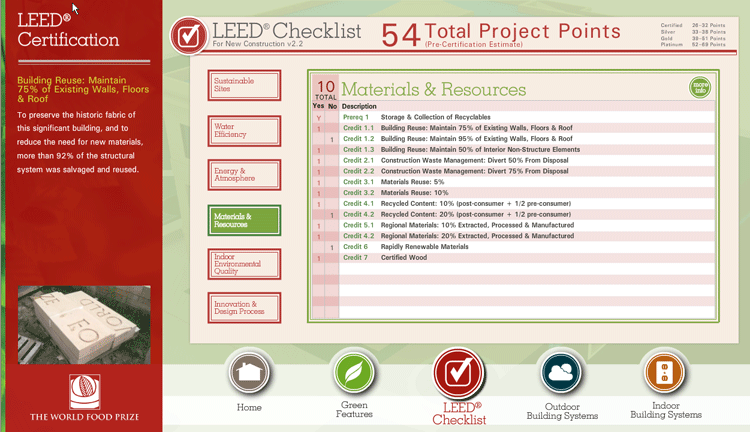The image size is (750, 432).
Task: Select the Innovation & Design Process category
Action: pyautogui.click(x=244, y=308)
